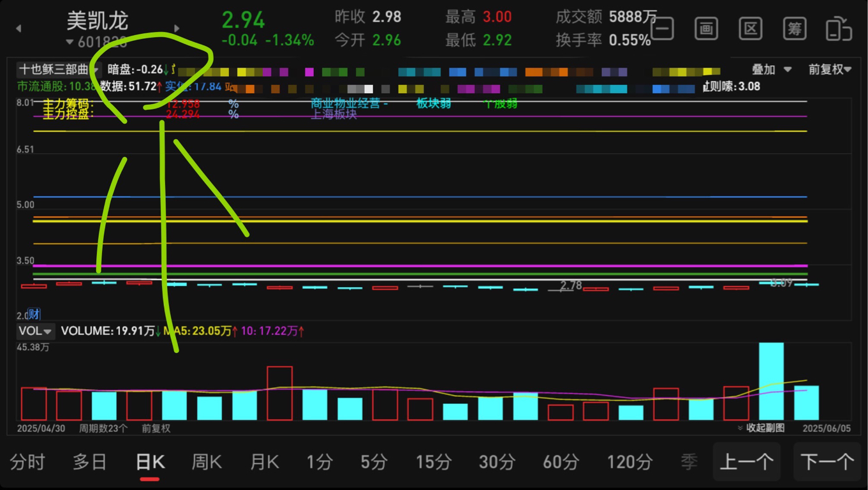Image resolution: width=868 pixels, height=490 pixels.
Task: Tap 最高 3.00 value
Action: click(x=497, y=17)
